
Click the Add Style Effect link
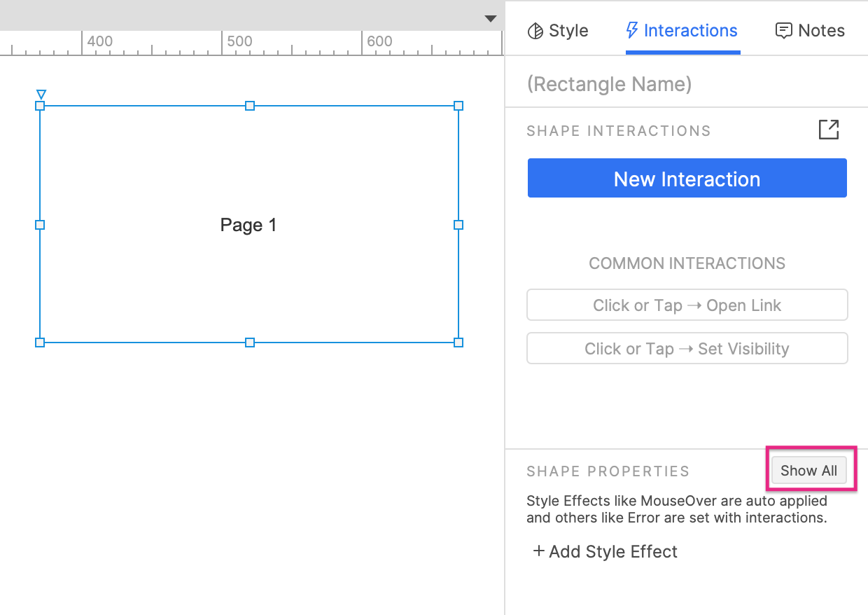click(x=613, y=551)
